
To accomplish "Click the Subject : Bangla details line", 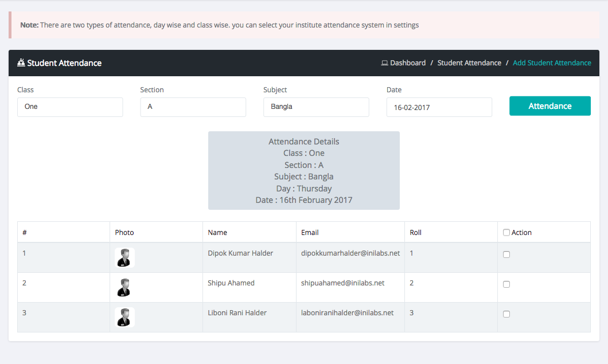I will pos(304,177).
